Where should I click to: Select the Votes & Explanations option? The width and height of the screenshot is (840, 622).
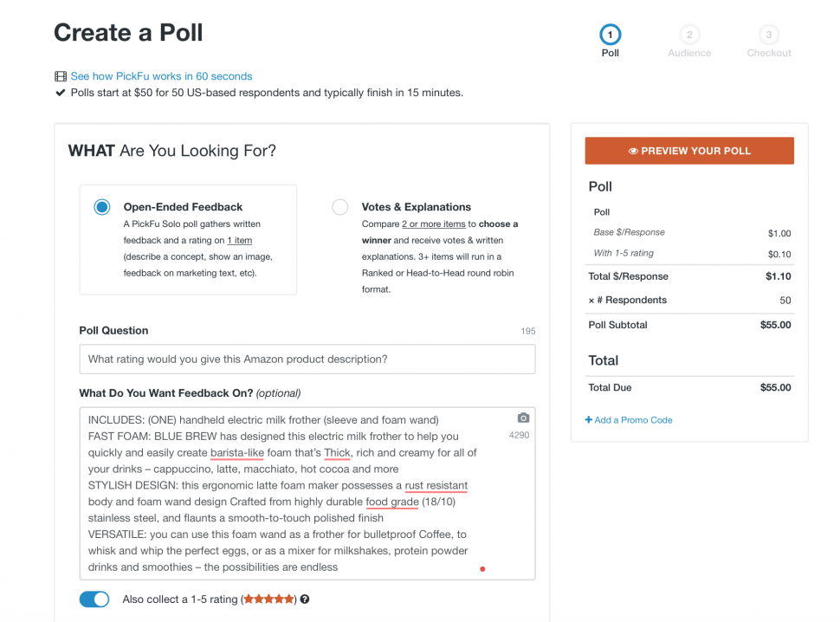[339, 207]
